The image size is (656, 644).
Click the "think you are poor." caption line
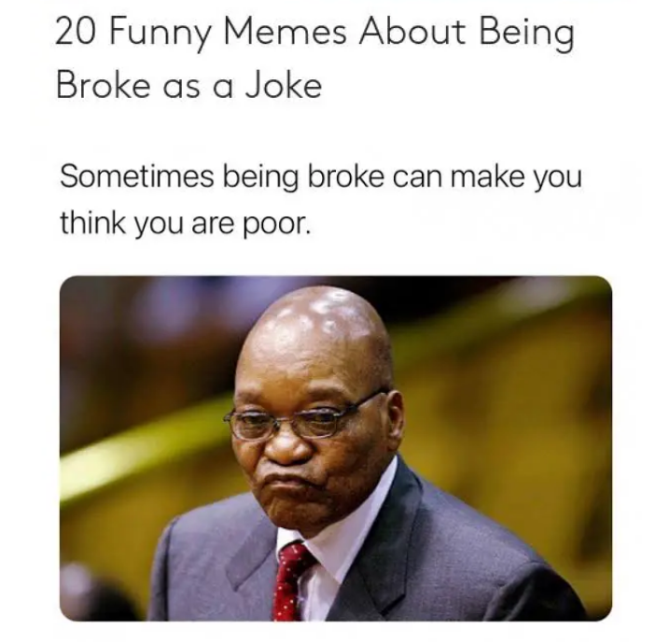click(x=186, y=224)
